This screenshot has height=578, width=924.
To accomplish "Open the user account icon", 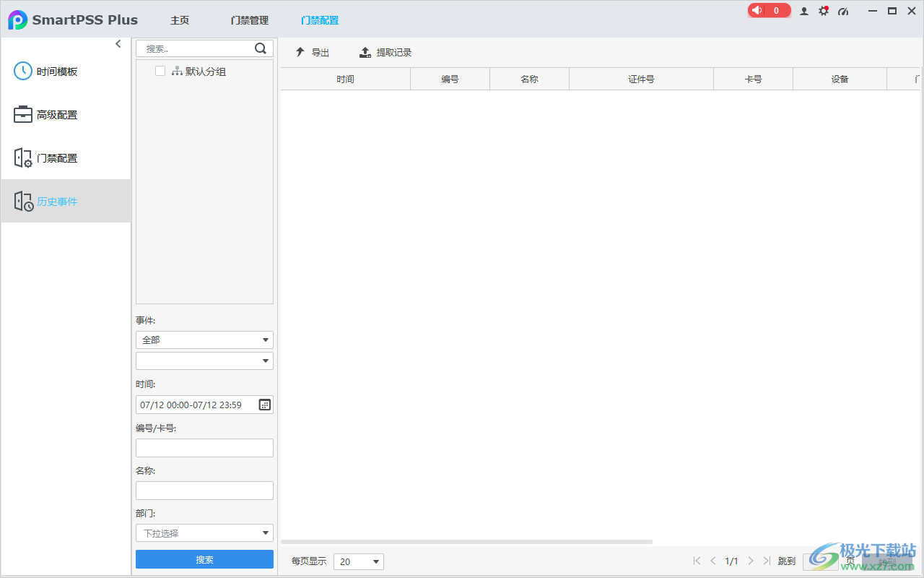I will [x=804, y=12].
